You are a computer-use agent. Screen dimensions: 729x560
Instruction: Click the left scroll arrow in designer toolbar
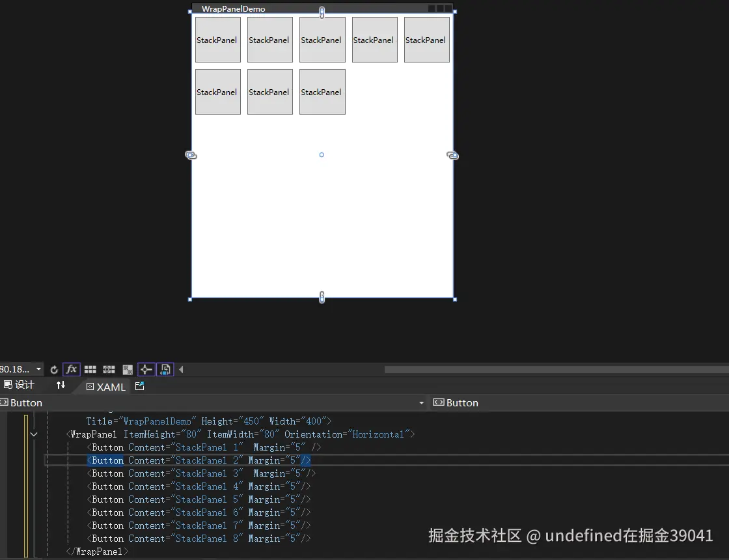pos(182,369)
